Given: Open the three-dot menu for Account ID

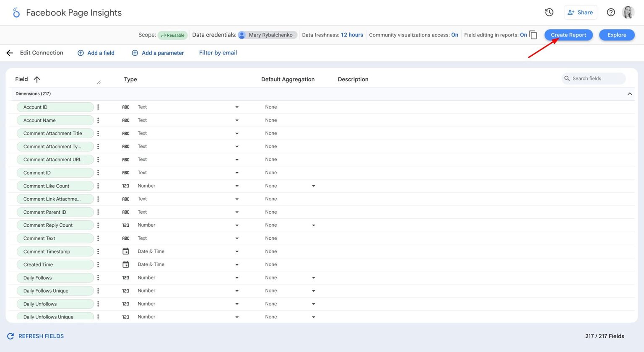Looking at the screenshot, I should (x=98, y=107).
